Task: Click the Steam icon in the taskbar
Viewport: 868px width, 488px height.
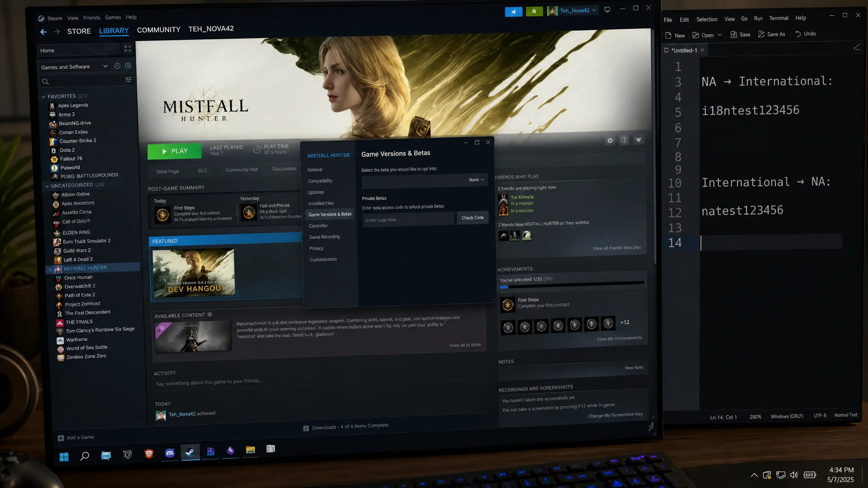Action: tap(190, 452)
